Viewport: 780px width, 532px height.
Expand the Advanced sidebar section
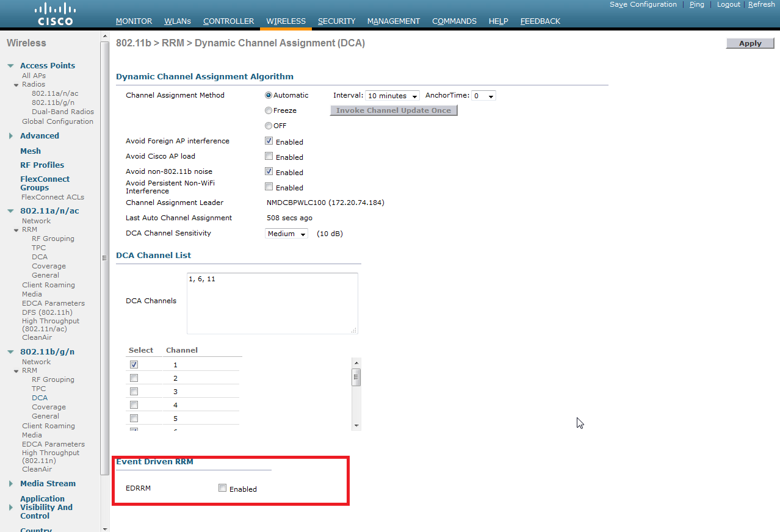tap(11, 136)
